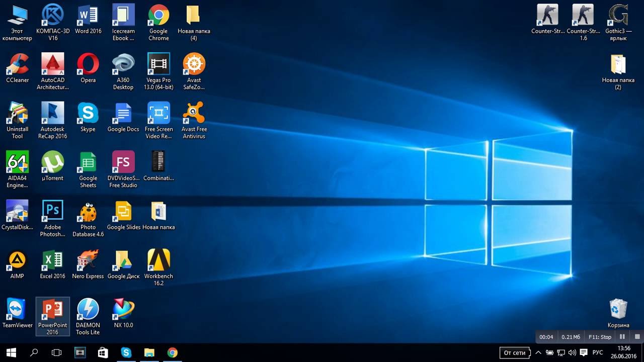Launch КОМПАС-3D V16 shortcut

tap(53, 23)
